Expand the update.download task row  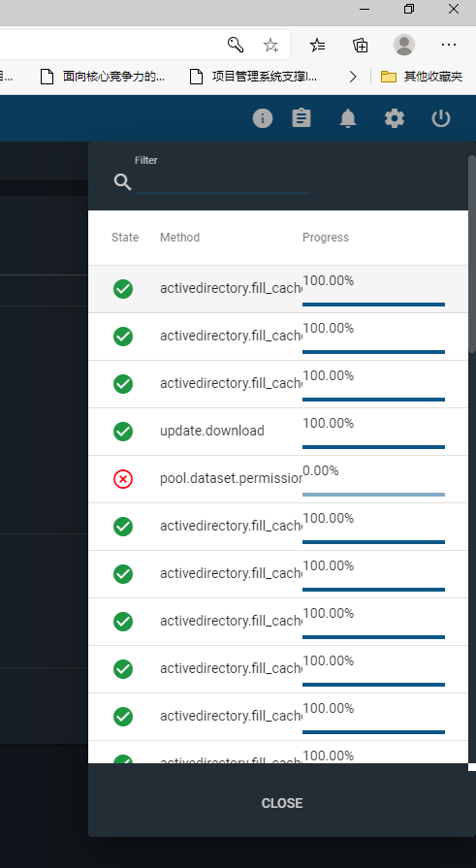tap(278, 432)
